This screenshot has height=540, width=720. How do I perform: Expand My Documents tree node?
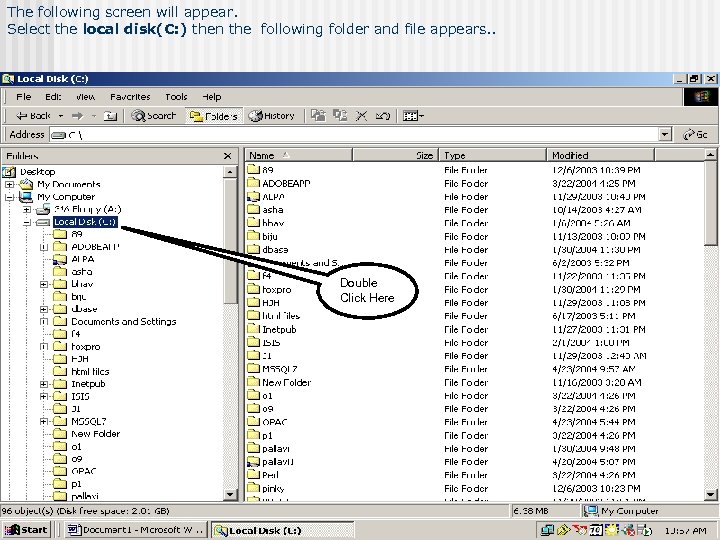click(10, 185)
